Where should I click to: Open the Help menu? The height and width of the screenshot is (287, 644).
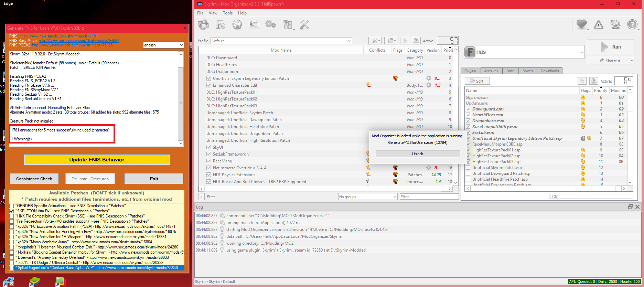click(x=242, y=13)
